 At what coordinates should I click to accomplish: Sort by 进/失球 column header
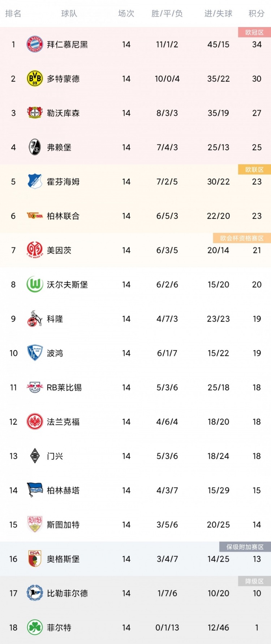coord(218,14)
